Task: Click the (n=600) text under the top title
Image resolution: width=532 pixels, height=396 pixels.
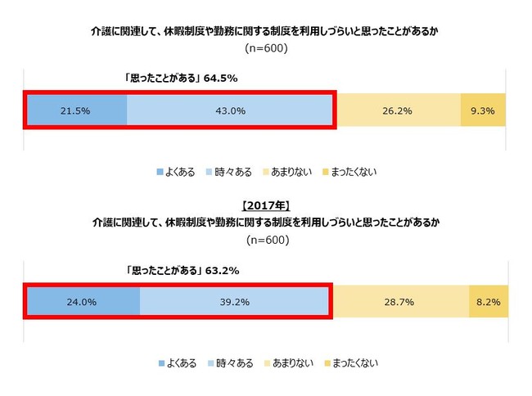Action: (x=267, y=49)
